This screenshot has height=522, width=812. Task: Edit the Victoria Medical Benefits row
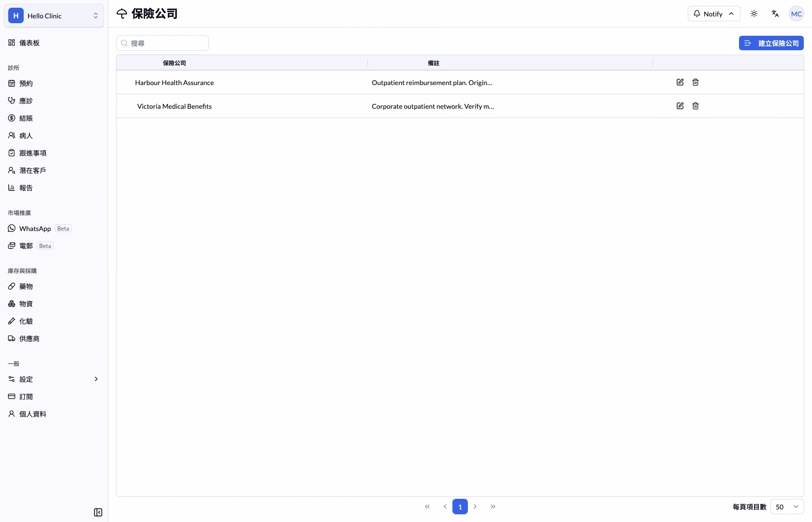click(680, 106)
